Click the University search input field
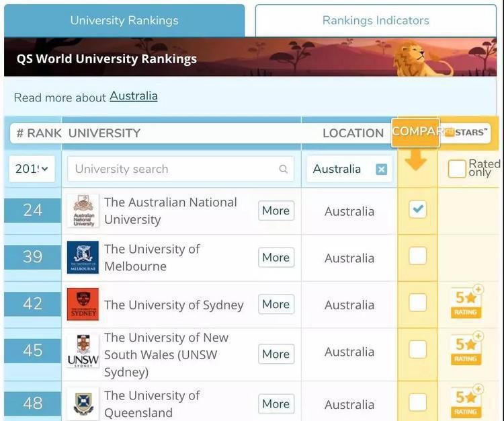This screenshot has width=504, height=421. (175, 169)
